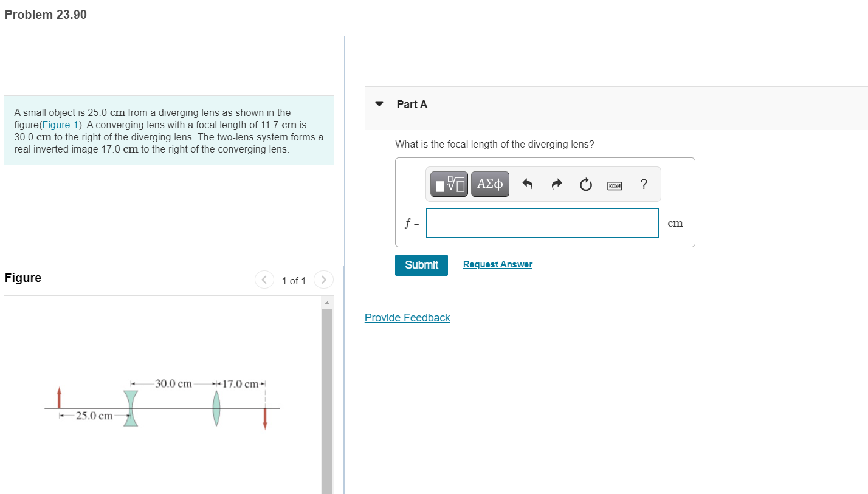Screen dimensions: 868x494
Task: Click the Part A header label
Action: (412, 105)
